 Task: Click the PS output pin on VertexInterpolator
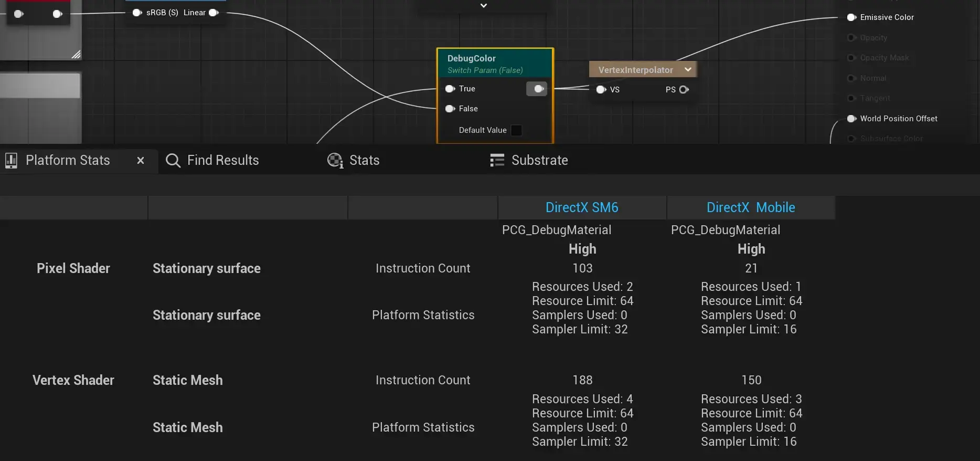click(684, 90)
